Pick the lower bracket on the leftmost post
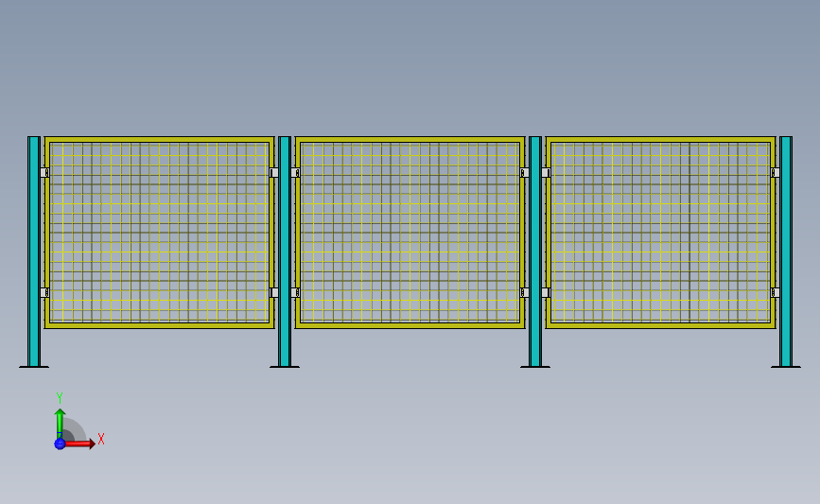820x504 pixels. (x=45, y=293)
